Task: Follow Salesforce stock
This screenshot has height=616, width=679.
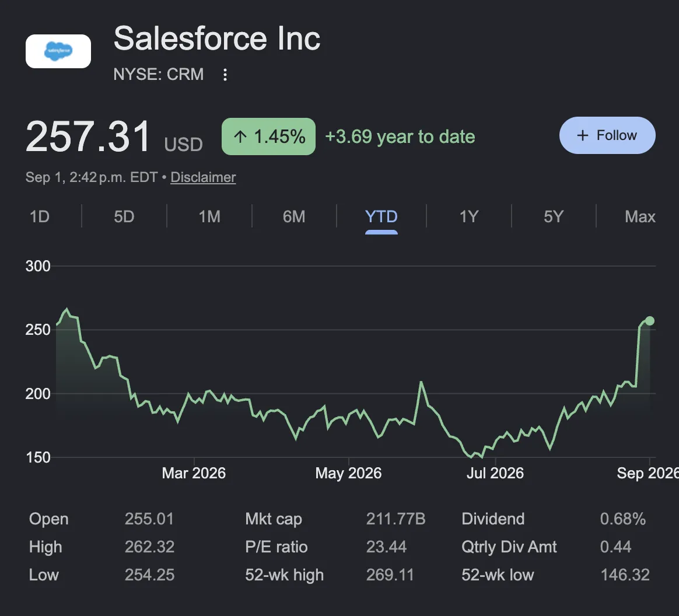Action: [x=607, y=135]
